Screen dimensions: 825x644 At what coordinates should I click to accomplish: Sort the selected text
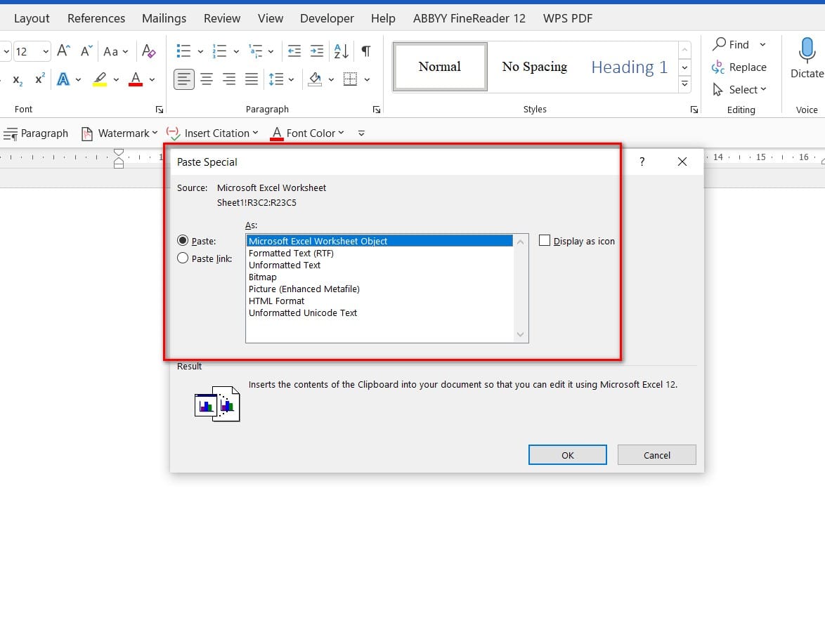pos(342,51)
